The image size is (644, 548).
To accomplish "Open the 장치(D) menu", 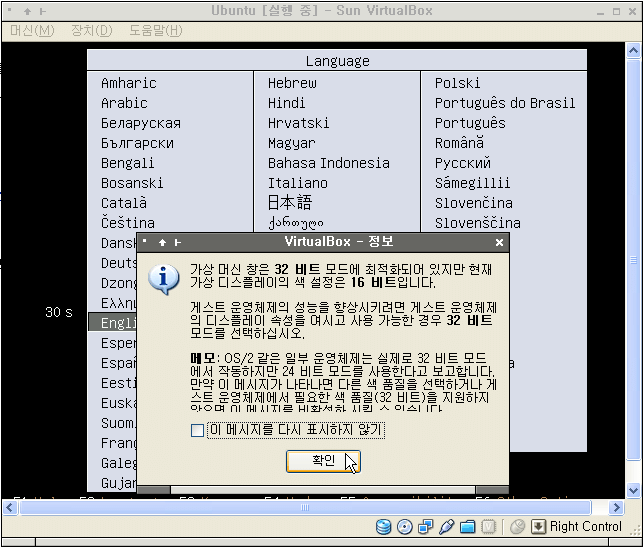I will (92, 31).
